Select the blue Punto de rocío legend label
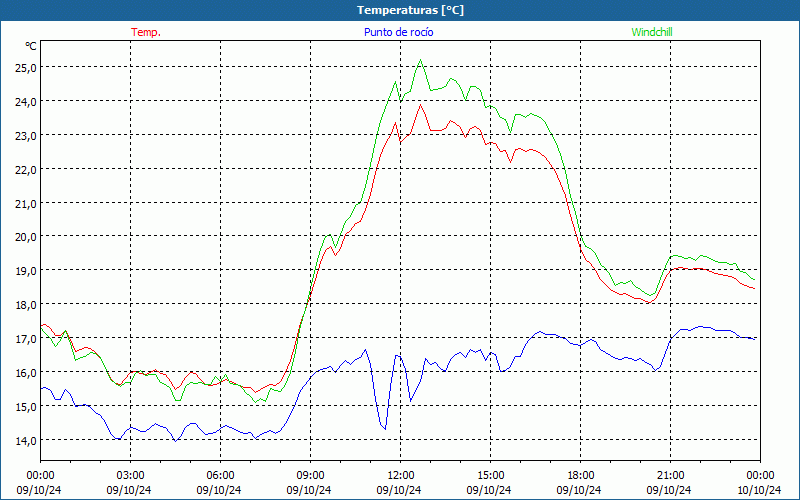This screenshot has height=500, width=800. pos(398,32)
